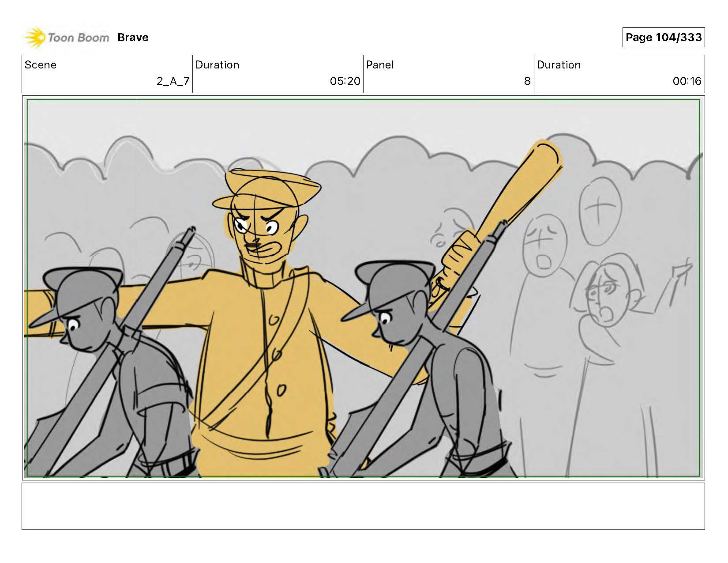
Task: Click the 'Scene' header label
Action: tap(41, 65)
